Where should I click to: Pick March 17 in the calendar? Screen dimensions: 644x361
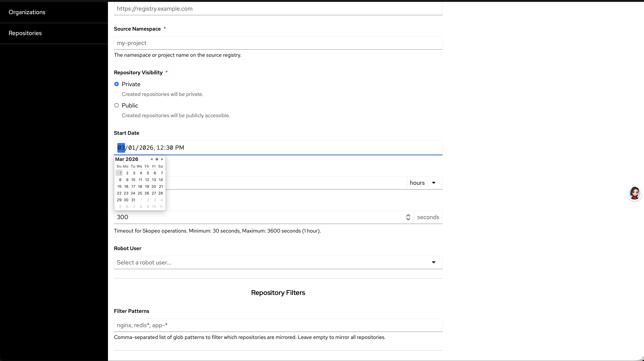[x=133, y=186]
